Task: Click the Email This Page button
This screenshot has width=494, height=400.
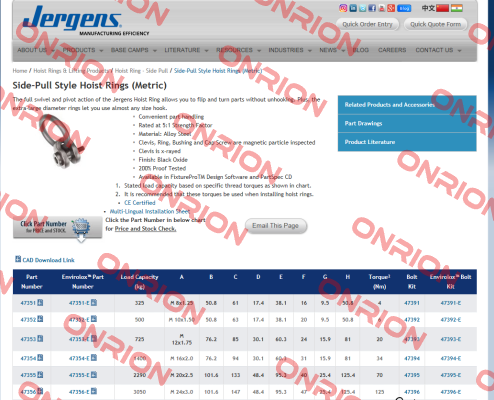Action: tap(276, 226)
